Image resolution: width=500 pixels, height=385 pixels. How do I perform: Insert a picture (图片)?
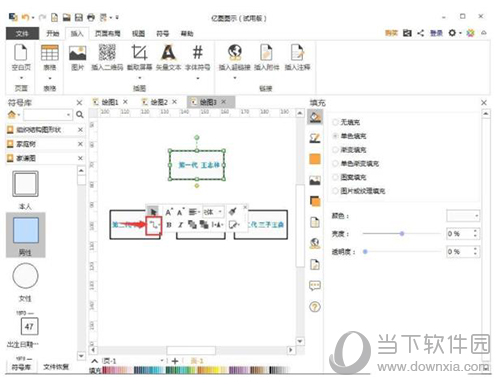(77, 57)
